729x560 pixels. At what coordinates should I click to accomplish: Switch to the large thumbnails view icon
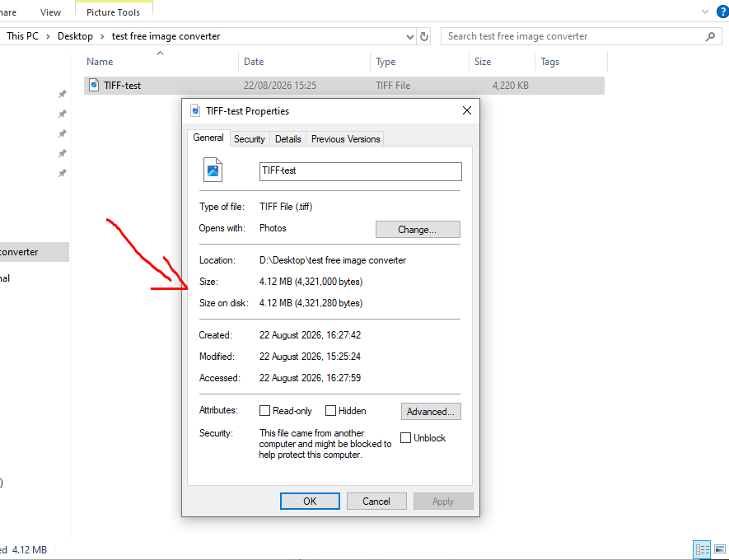720,550
